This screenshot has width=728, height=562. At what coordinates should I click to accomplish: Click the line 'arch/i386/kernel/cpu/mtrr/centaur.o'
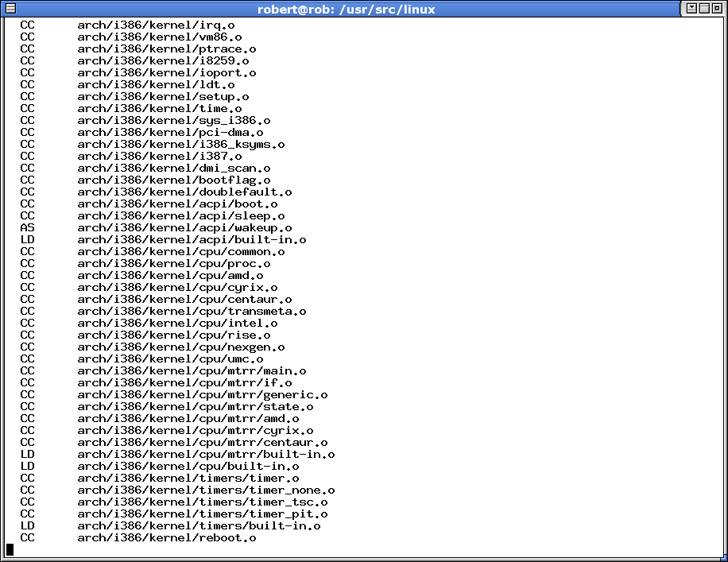pos(203,443)
